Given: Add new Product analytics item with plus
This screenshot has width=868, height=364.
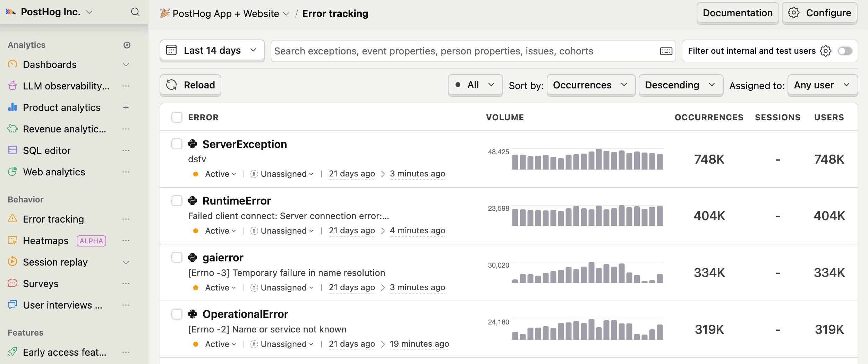Looking at the screenshot, I should tap(126, 107).
